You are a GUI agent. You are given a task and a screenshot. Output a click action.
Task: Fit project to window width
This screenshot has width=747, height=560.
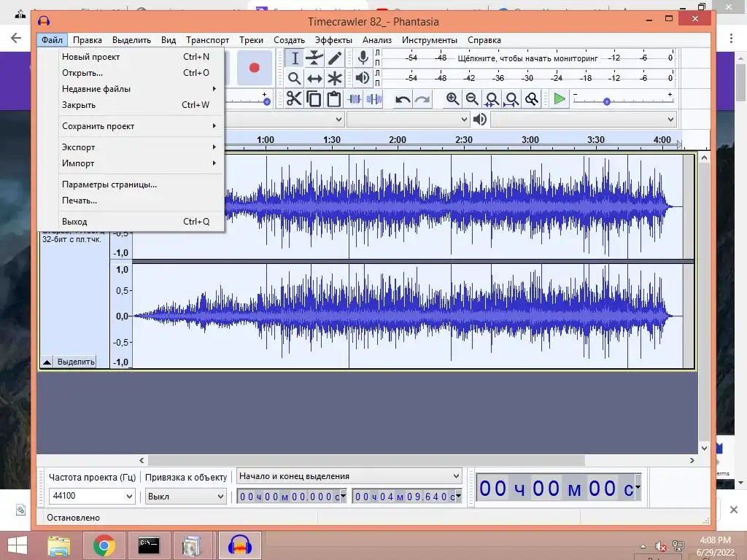[511, 99]
